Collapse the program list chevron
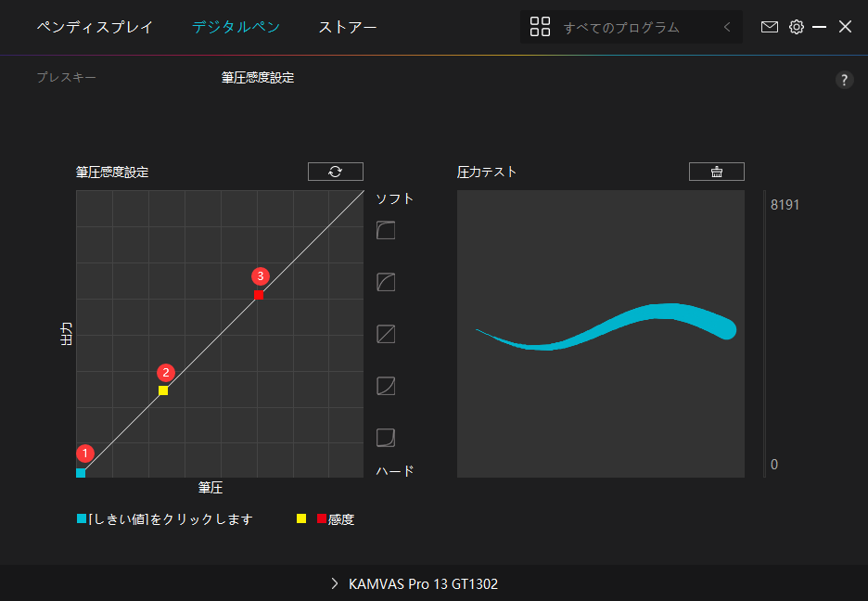The image size is (868, 601). [x=727, y=27]
